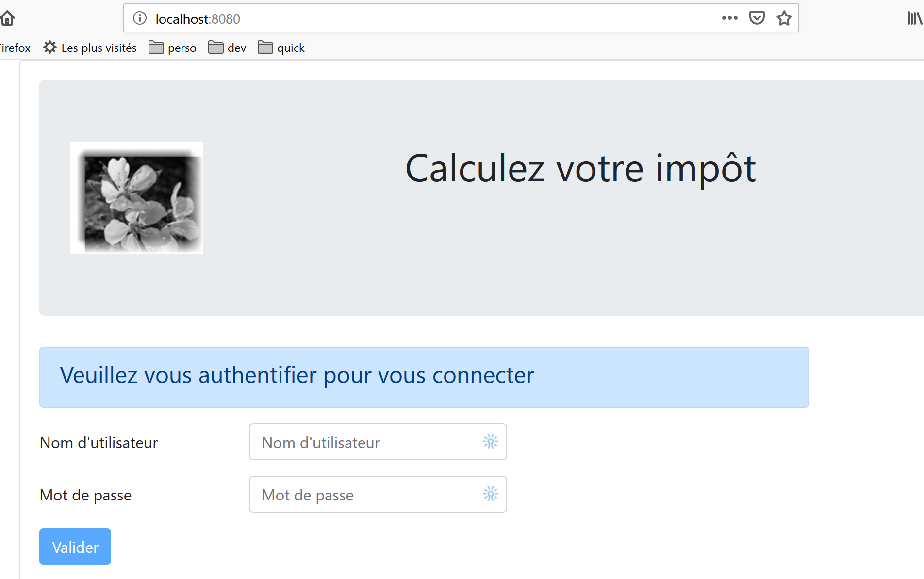Open the Library sidebar icon

click(x=914, y=18)
